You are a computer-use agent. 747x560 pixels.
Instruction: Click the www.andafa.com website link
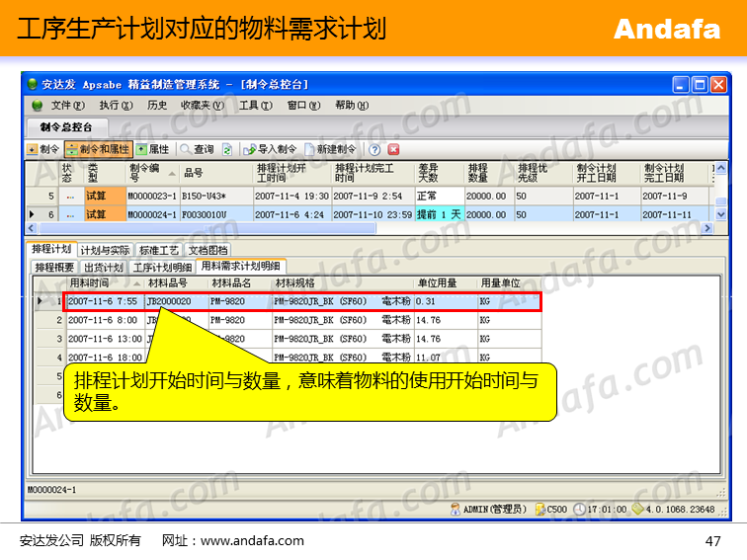pos(252,540)
